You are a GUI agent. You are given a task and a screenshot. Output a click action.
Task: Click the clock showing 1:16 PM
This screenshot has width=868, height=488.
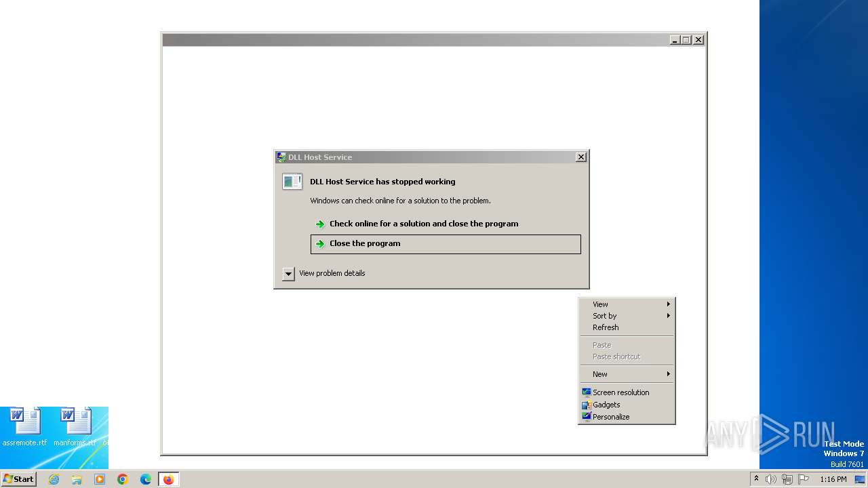tap(833, 479)
